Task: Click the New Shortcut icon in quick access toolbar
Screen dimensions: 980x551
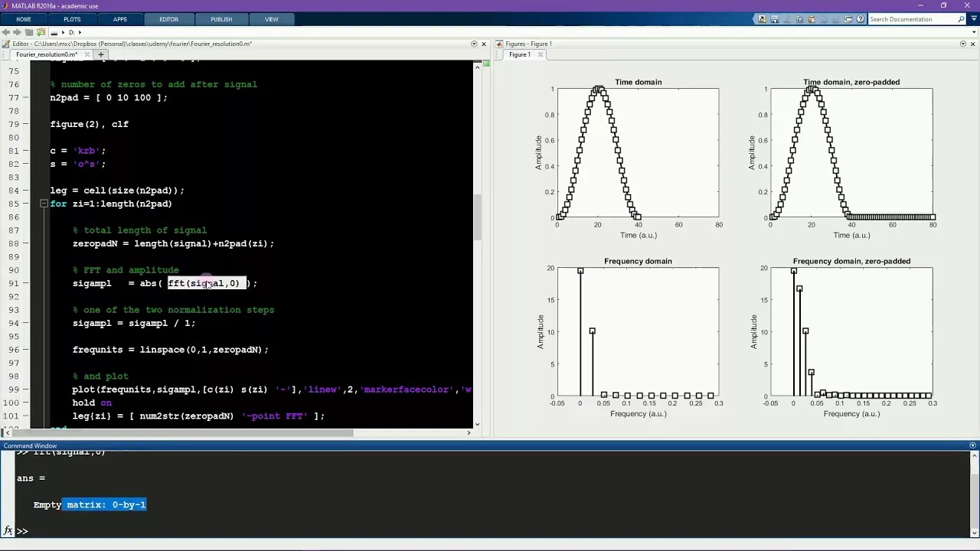Action: coord(763,19)
